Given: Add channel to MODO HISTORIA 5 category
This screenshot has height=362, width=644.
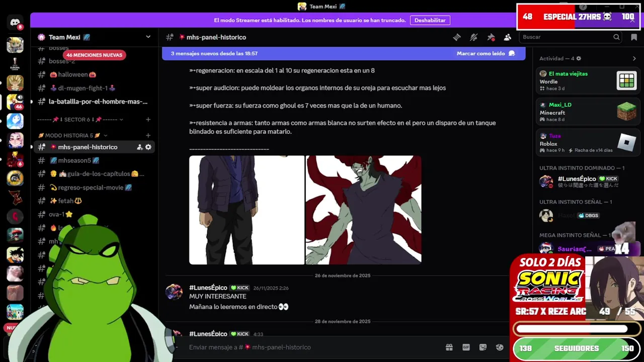Looking at the screenshot, I should tap(148, 135).
